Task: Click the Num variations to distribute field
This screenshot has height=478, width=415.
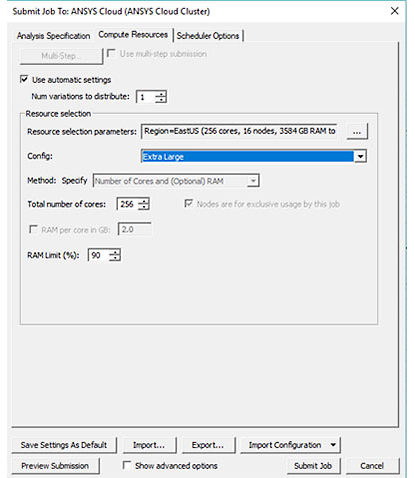Action: (x=145, y=97)
